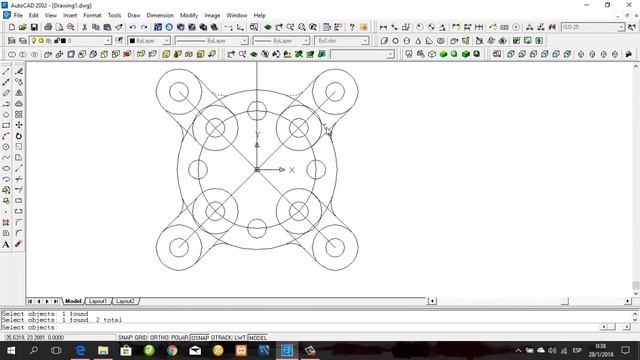Open Microsoft Edge from the taskbar

pos(80,351)
